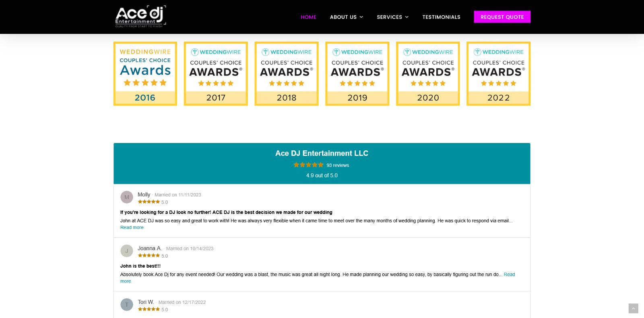Open the Testimonials page
The height and width of the screenshot is (318, 644).
click(x=441, y=17)
